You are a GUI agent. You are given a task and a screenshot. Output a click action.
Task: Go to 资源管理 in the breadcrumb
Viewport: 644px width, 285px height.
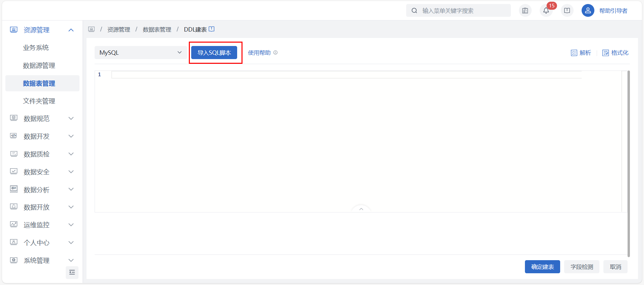click(x=119, y=30)
